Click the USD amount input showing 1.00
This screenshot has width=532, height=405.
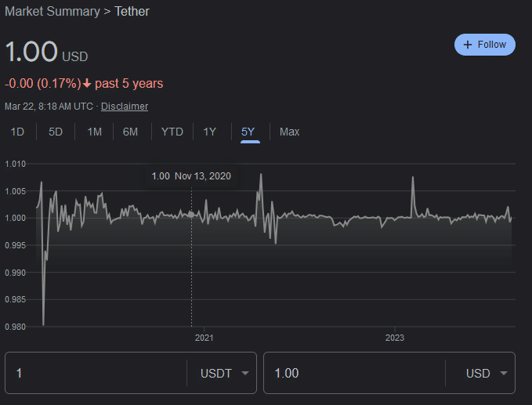point(354,373)
